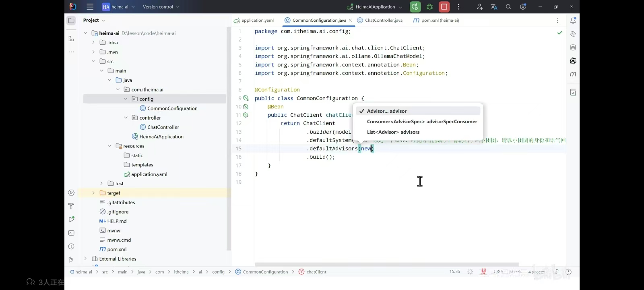Open editor tabs options menu

(x=557, y=20)
